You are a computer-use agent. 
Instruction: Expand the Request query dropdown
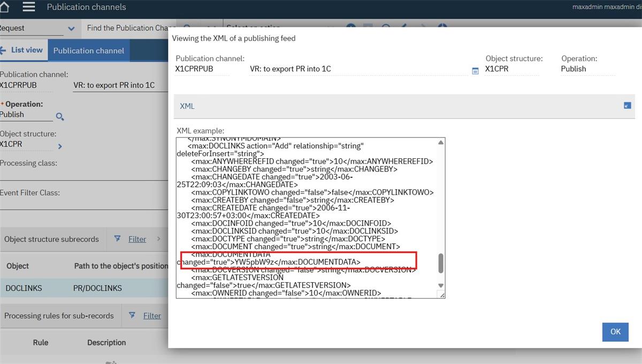72,28
